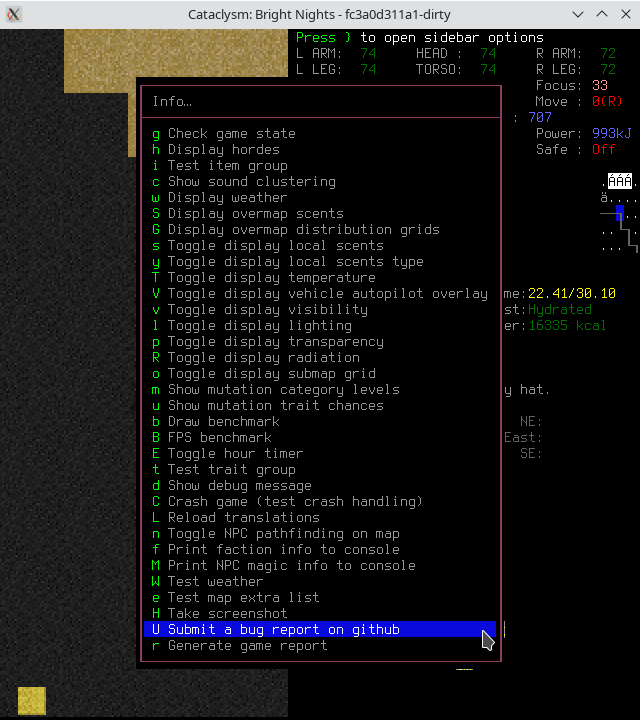
Task: Click the East: compass label
Action: [523, 438]
